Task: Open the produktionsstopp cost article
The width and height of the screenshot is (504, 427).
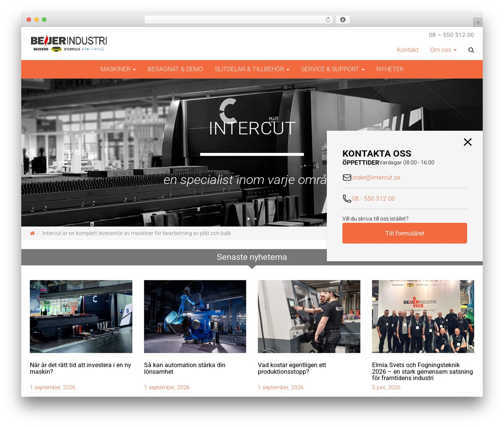Action: pyautogui.click(x=292, y=368)
